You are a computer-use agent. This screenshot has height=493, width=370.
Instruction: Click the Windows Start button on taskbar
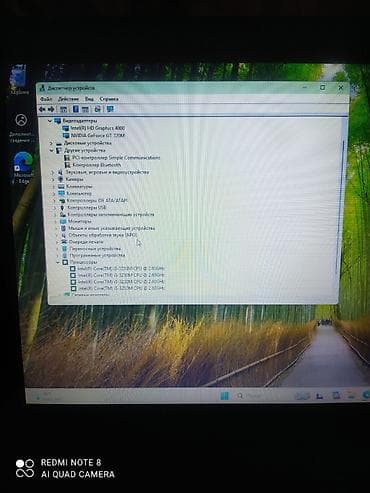pos(225,396)
